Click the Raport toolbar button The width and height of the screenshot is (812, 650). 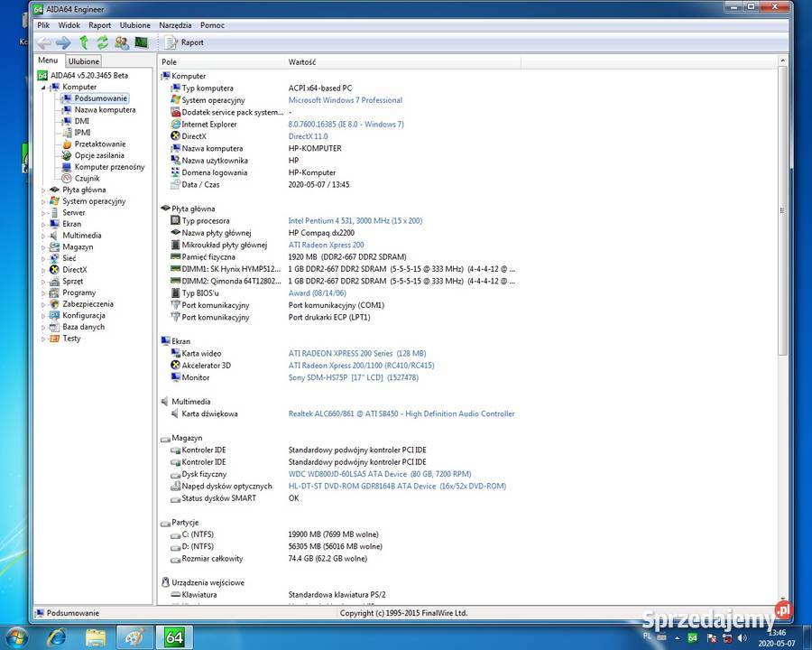coord(184,42)
